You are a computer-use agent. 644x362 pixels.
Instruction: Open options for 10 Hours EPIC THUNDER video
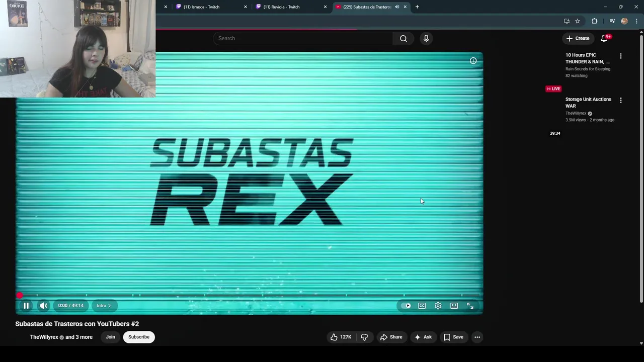(621, 56)
